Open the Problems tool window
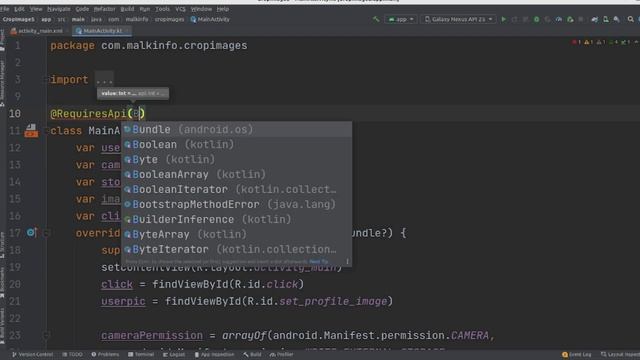Image resolution: width=640 pixels, height=360 pixels. pyautogui.click(x=105, y=354)
